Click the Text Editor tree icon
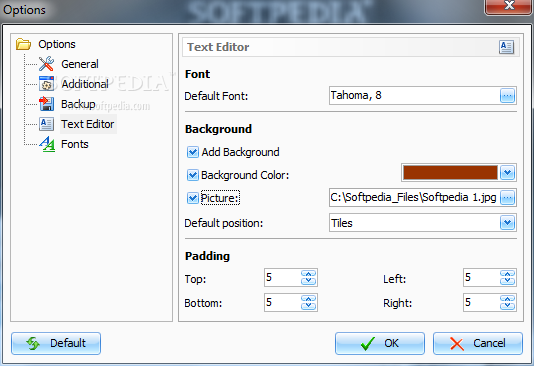Image resolution: width=534 pixels, height=366 pixels. (x=46, y=124)
